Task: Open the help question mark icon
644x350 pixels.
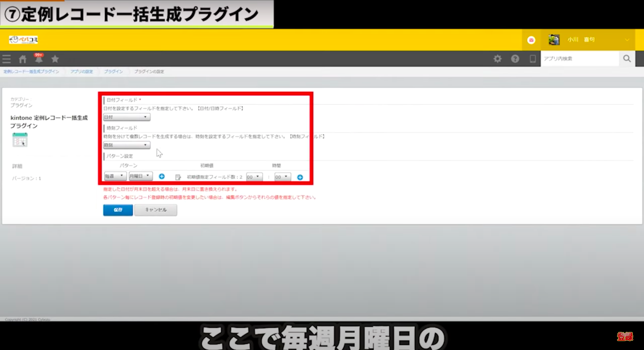Action: click(515, 59)
